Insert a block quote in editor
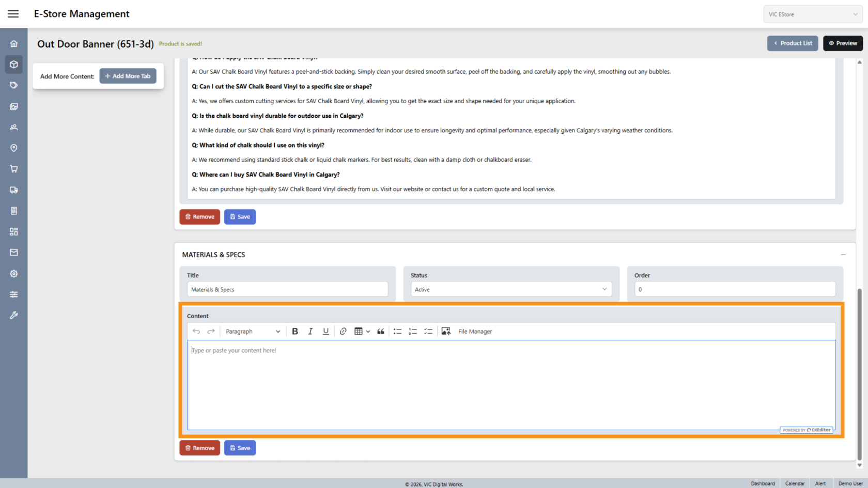The image size is (868, 488). [381, 332]
